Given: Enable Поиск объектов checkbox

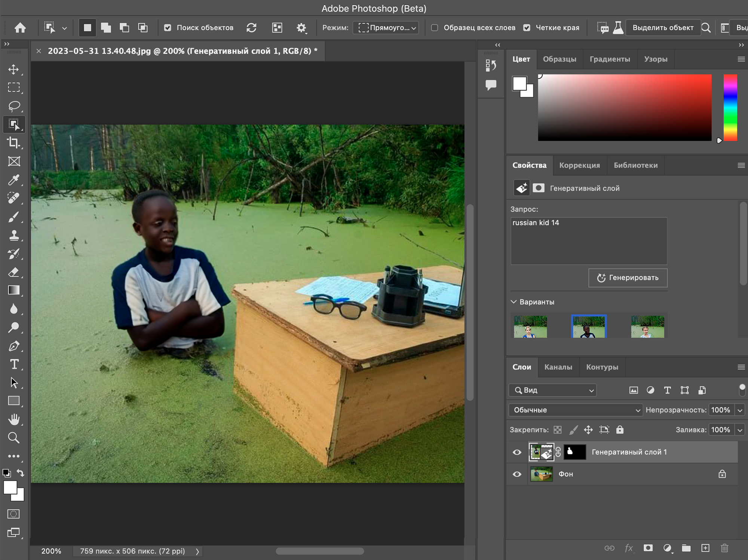Looking at the screenshot, I should (x=168, y=28).
